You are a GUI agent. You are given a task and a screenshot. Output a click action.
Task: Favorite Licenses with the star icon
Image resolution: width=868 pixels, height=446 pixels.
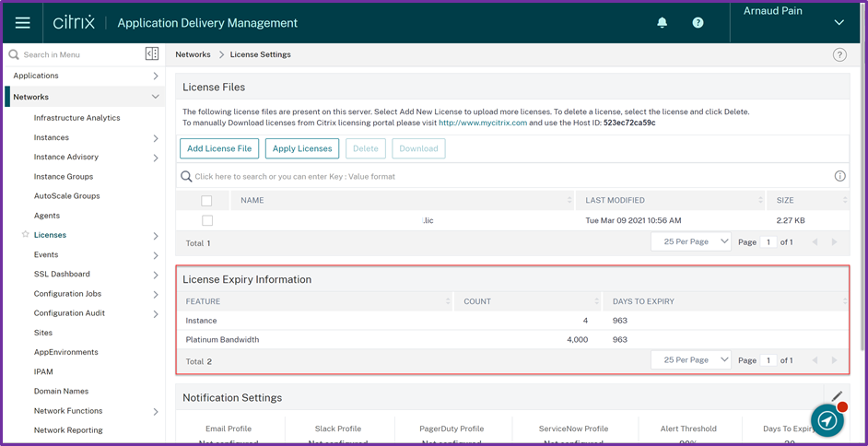pyautogui.click(x=26, y=235)
